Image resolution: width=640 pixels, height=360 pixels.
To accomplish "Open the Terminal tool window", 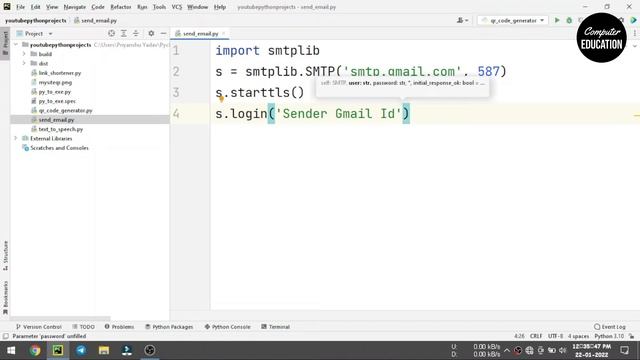I will click(x=275, y=327).
